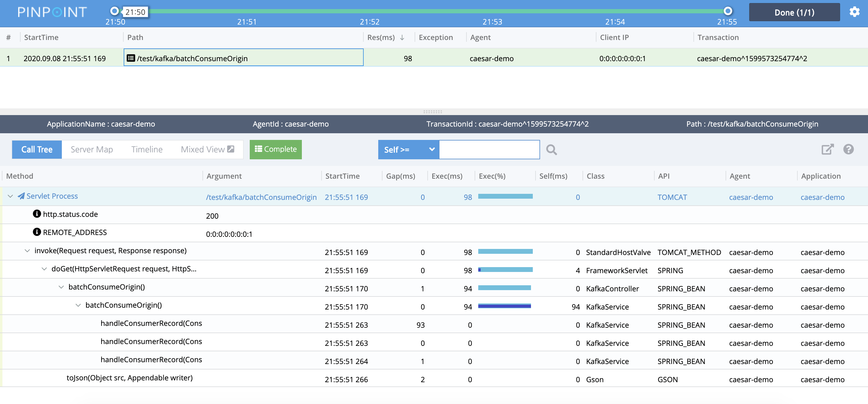The image size is (868, 404).
Task: Sort by the Res(ms) arrow
Action: click(402, 38)
